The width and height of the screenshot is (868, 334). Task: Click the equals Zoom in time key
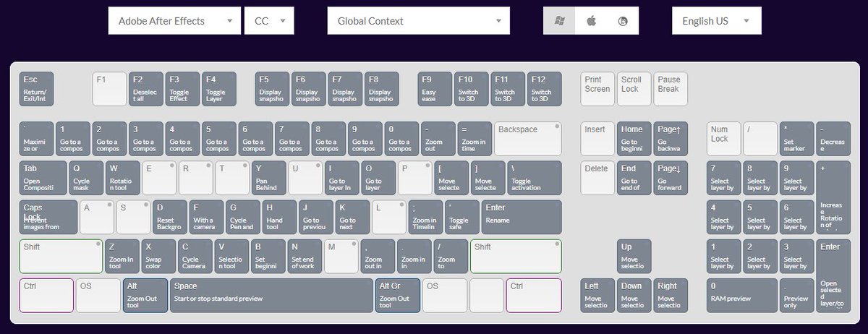click(x=474, y=139)
